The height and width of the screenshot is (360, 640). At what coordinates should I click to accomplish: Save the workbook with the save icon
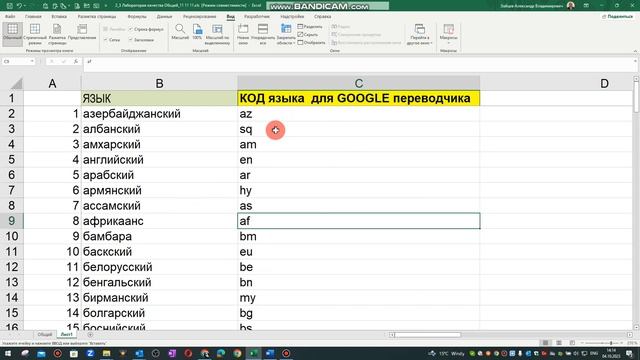9,6
